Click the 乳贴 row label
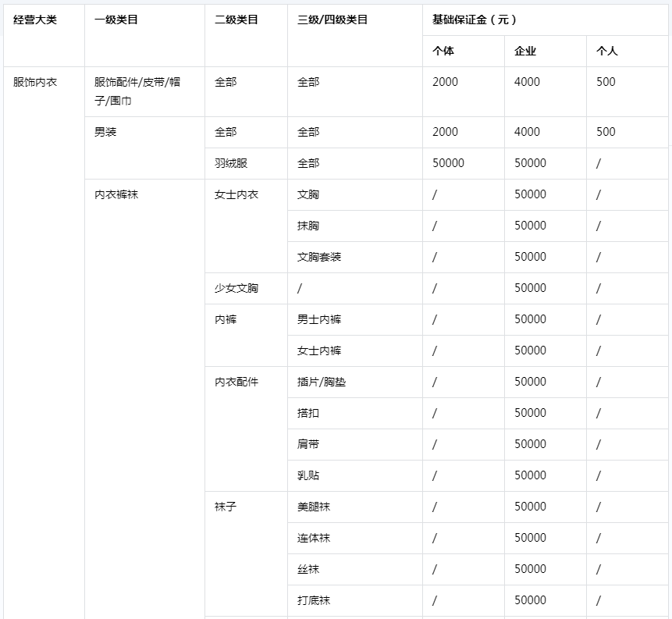 [x=308, y=475]
